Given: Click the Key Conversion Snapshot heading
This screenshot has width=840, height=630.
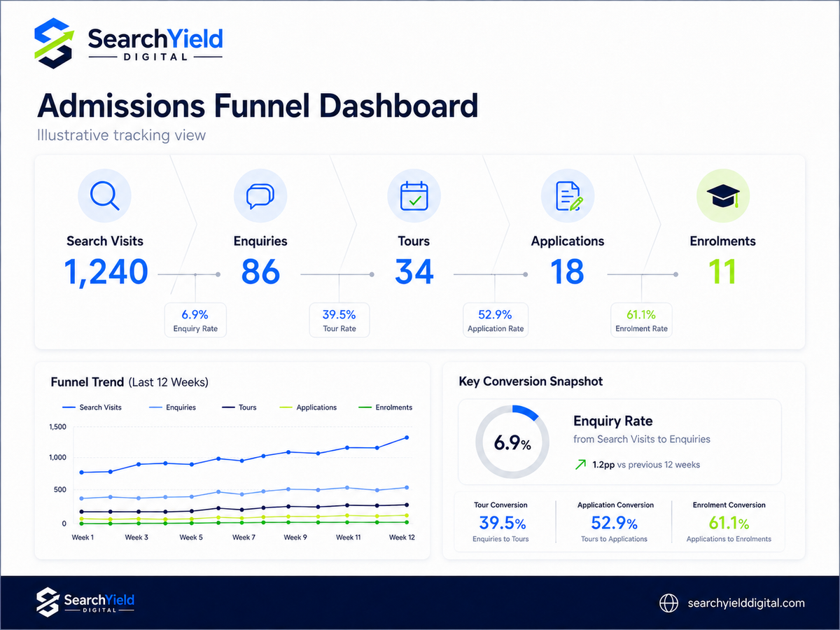Looking at the screenshot, I should click(x=531, y=381).
